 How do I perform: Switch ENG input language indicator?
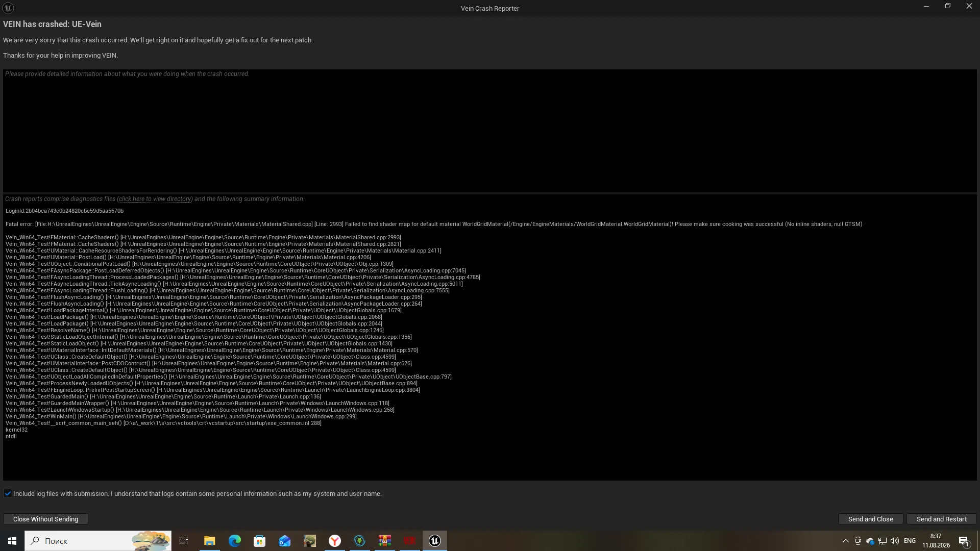(910, 541)
